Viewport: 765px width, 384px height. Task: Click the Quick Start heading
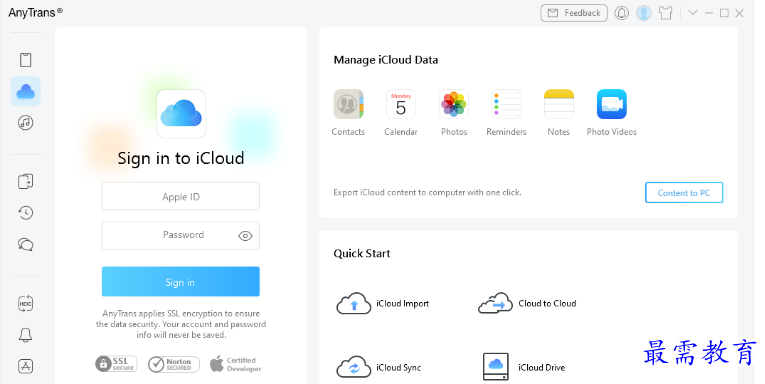pos(362,253)
